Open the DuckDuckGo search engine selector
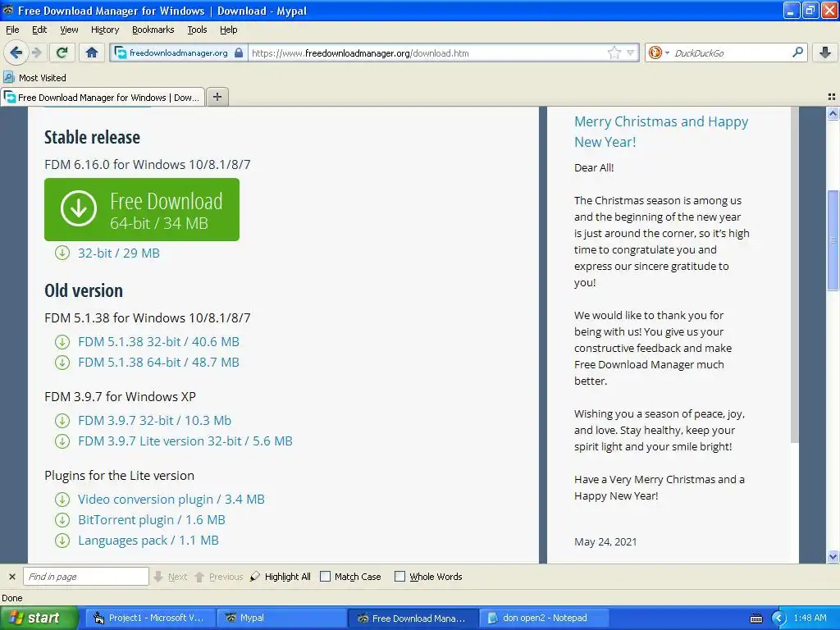Image resolution: width=840 pixels, height=630 pixels. (x=658, y=52)
